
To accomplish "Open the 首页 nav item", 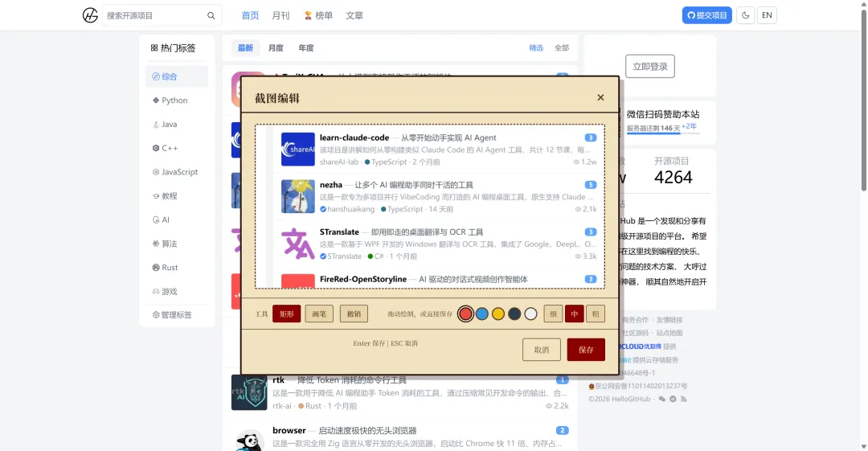I will 250,15.
